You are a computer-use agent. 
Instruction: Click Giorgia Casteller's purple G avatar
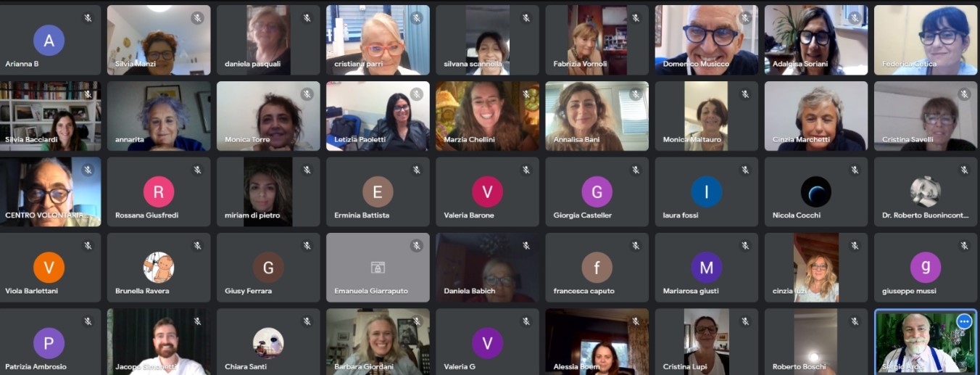(x=597, y=192)
